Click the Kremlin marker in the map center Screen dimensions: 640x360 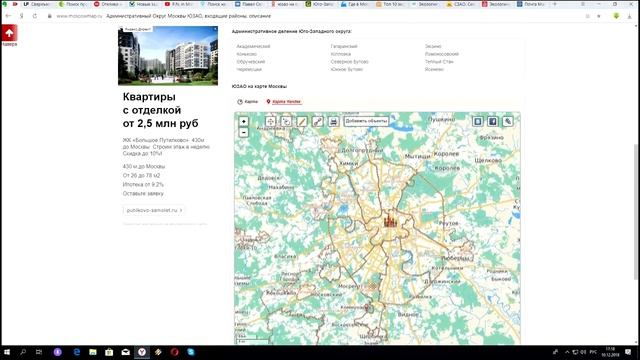point(390,220)
